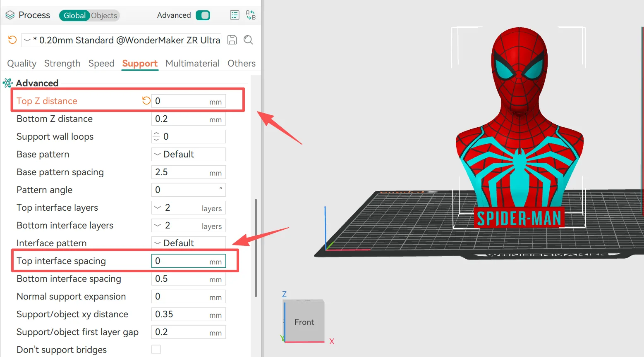Viewport: 644px width, 357px height.
Task: Open the Top interface layers dropdown
Action: coord(189,207)
